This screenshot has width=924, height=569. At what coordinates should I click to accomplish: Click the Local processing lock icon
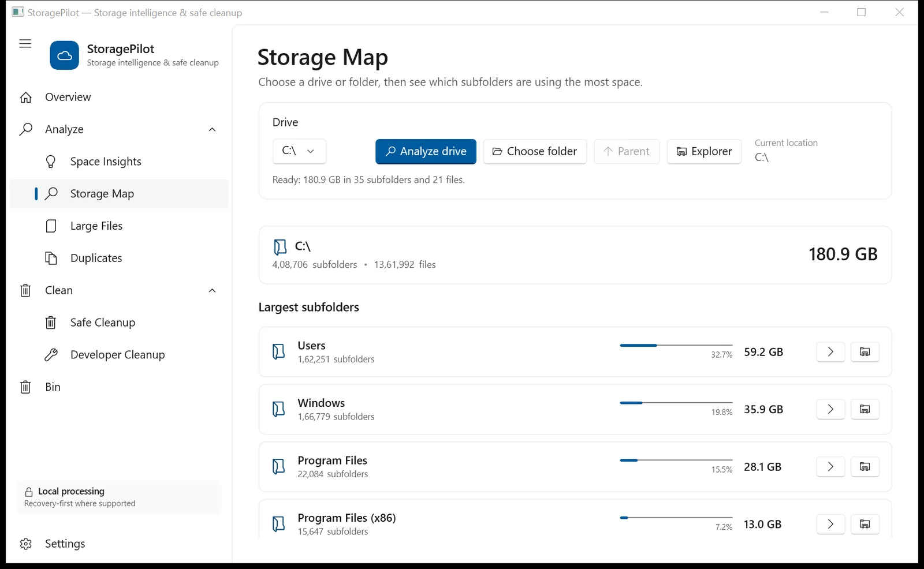pyautogui.click(x=29, y=492)
